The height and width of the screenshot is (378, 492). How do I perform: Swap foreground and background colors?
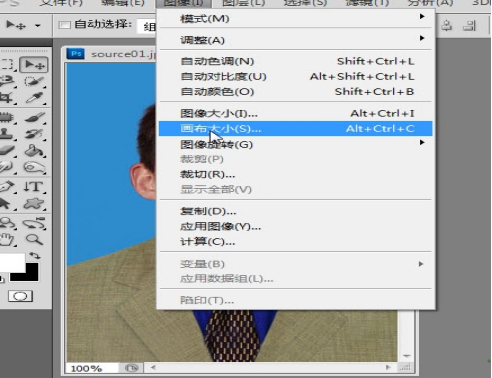[x=34, y=256]
